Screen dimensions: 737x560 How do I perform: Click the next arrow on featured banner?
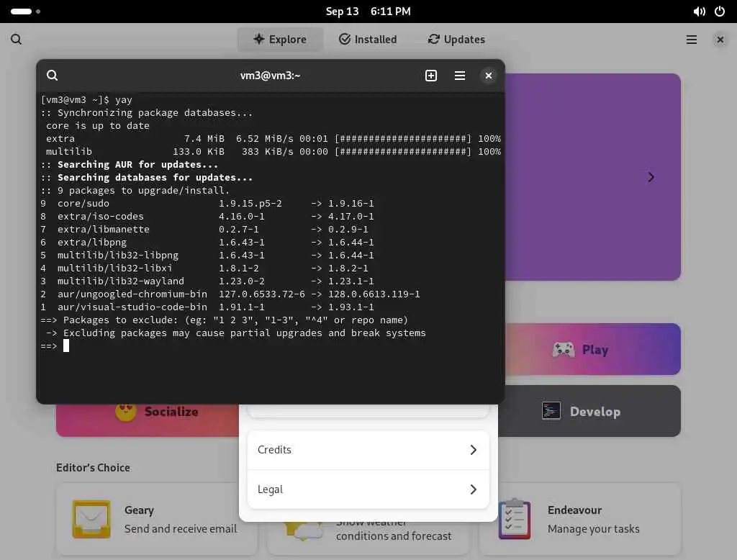click(651, 177)
